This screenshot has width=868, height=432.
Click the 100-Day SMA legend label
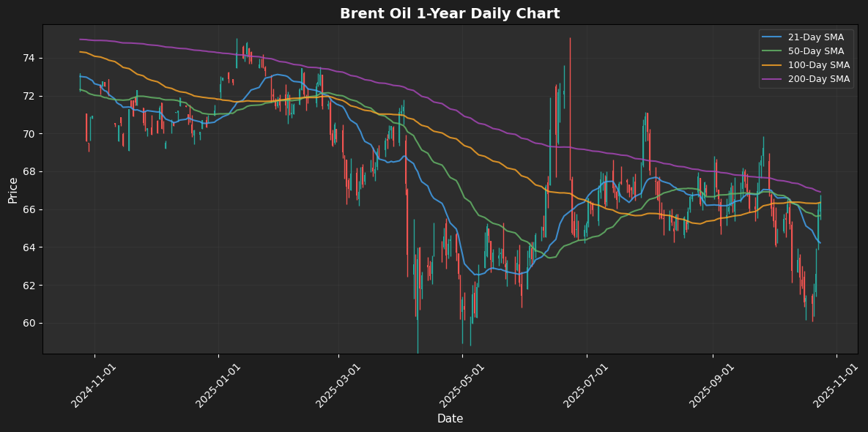pyautogui.click(x=819, y=65)
